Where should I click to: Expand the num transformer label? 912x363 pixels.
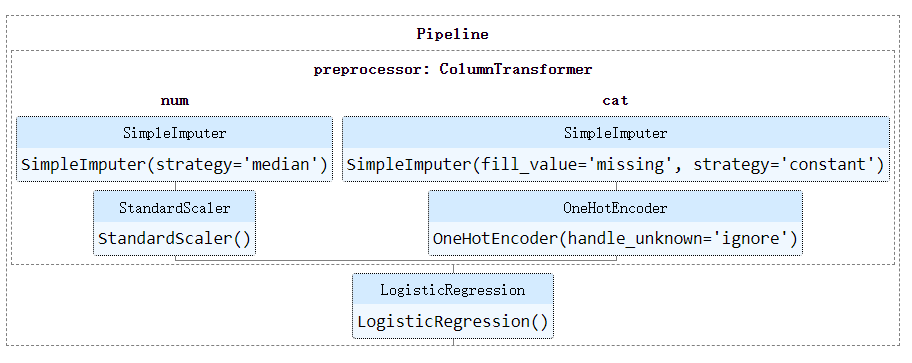pyautogui.click(x=174, y=100)
